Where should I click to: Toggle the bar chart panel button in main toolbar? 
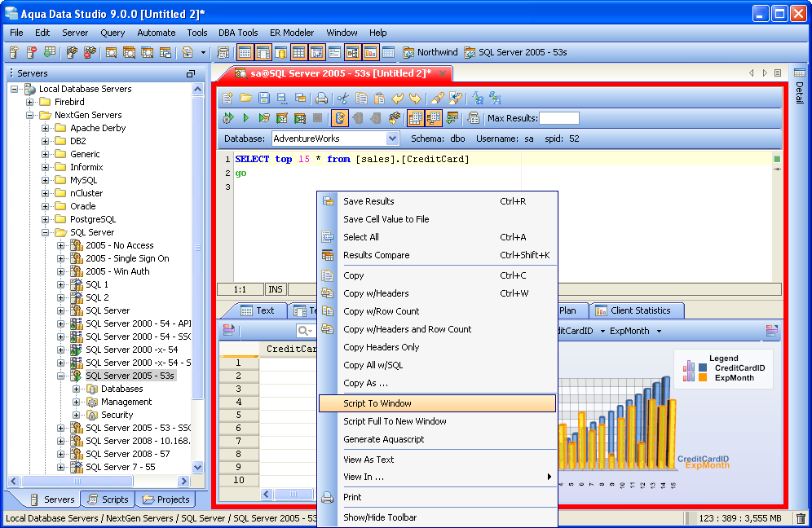370,52
